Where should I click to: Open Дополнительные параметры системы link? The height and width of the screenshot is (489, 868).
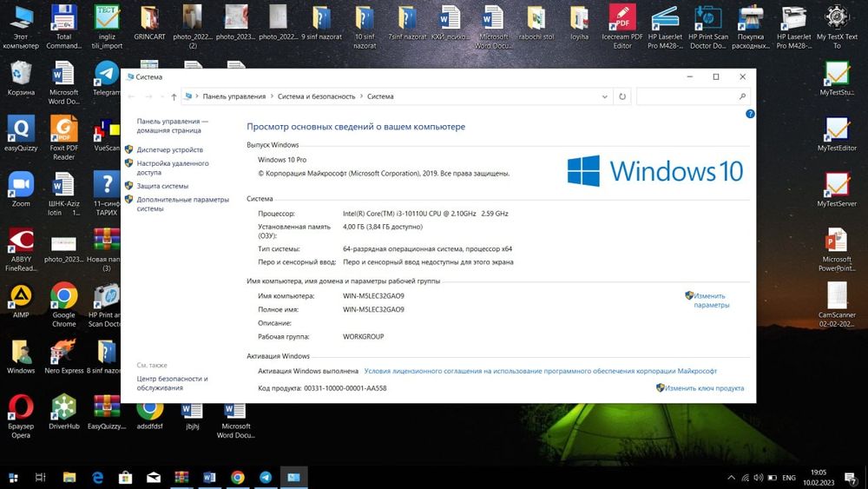click(182, 204)
